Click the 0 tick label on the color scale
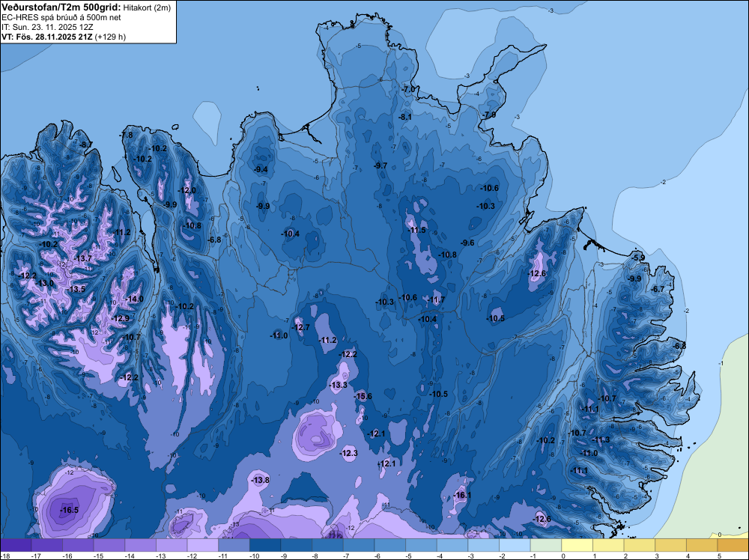The image size is (749, 560). click(x=564, y=556)
